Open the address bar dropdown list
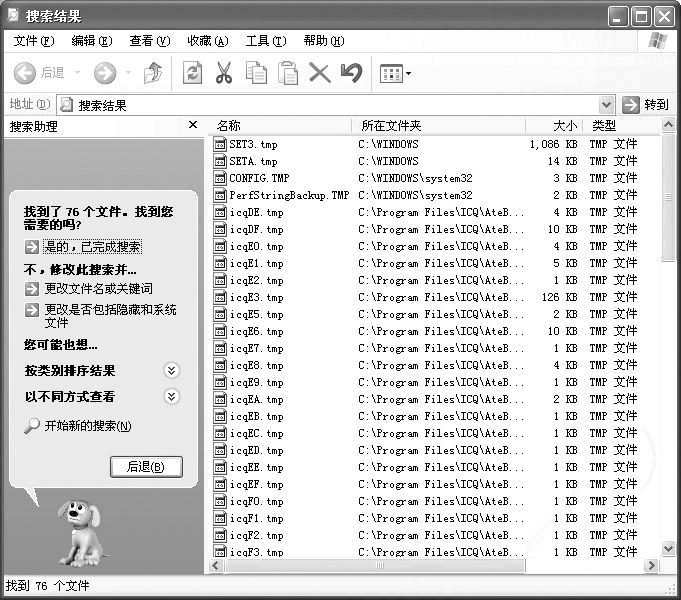 607,105
